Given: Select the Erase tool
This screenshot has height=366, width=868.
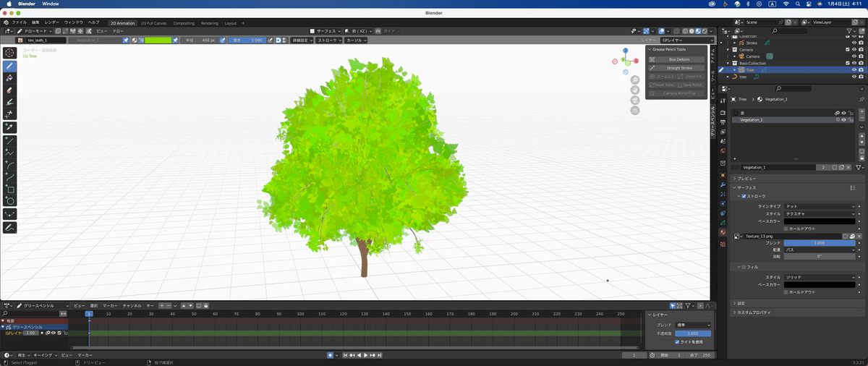Looking at the screenshot, I should [10, 90].
